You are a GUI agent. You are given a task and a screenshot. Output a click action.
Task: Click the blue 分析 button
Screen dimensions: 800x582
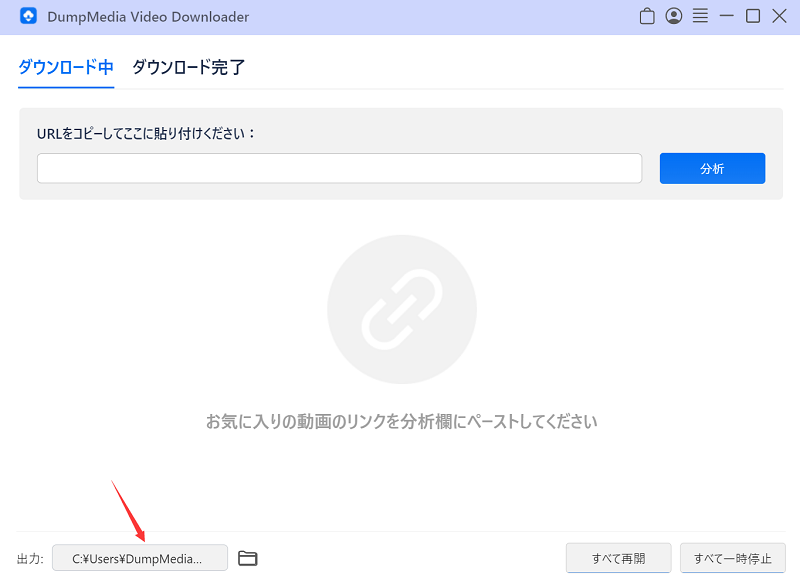[x=712, y=168]
